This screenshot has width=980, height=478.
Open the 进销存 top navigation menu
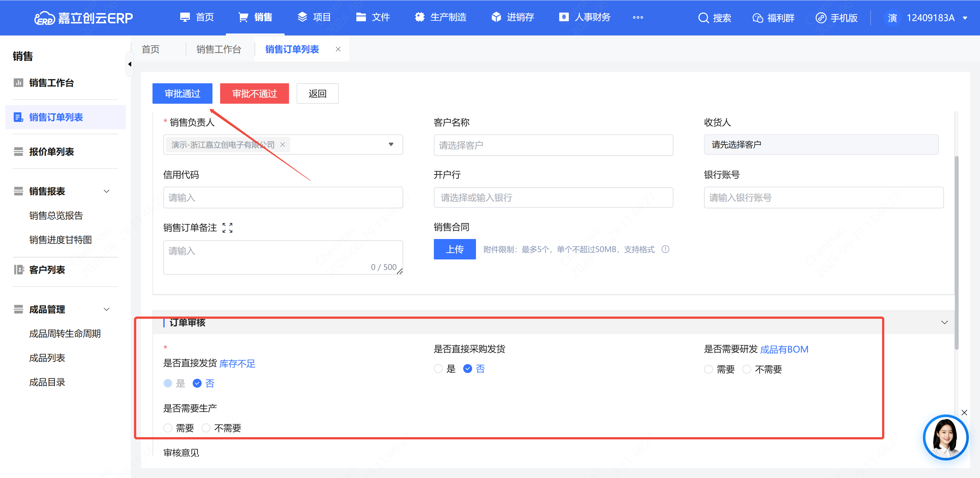point(513,18)
